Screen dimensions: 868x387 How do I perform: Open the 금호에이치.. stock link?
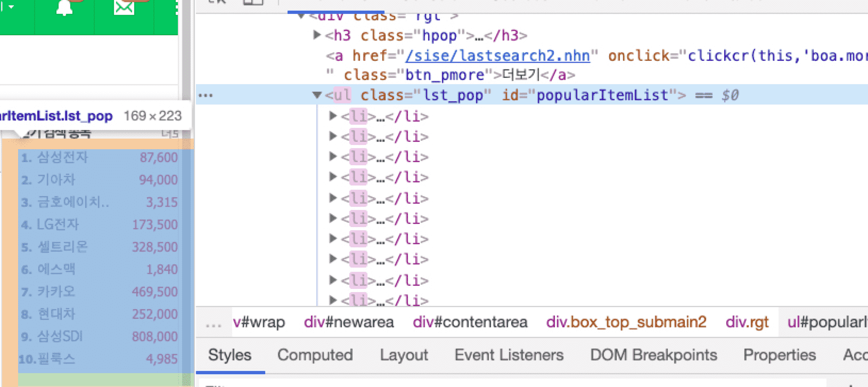pos(73,202)
